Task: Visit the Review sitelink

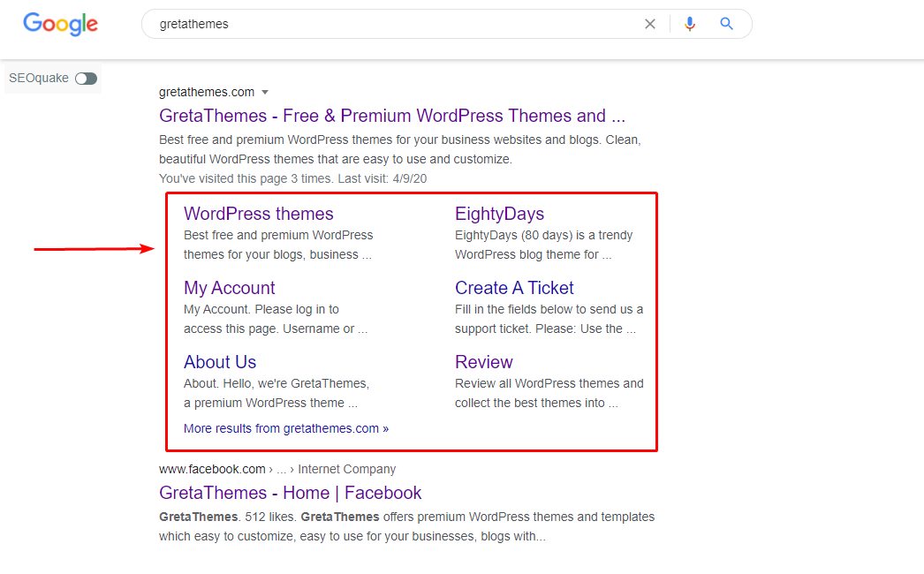Action: (x=483, y=362)
